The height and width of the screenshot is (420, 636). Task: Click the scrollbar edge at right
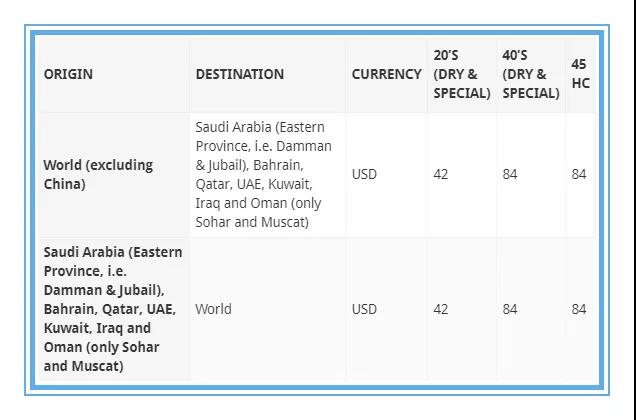[x=634, y=210]
